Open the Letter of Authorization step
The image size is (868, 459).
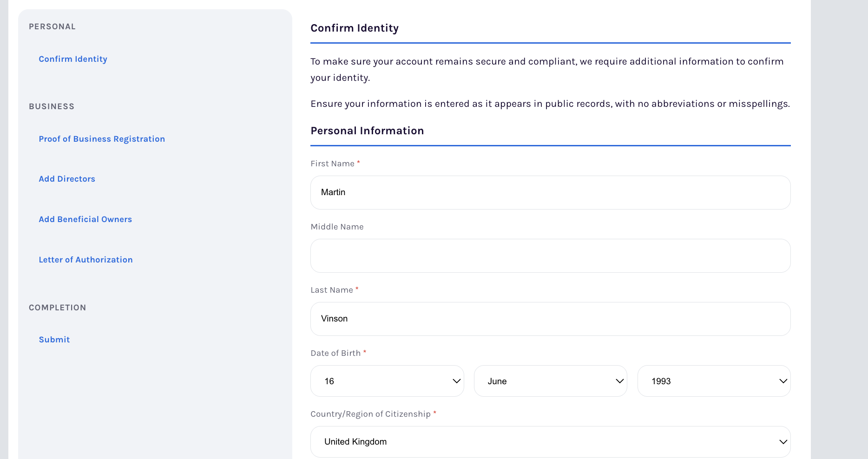pos(86,260)
